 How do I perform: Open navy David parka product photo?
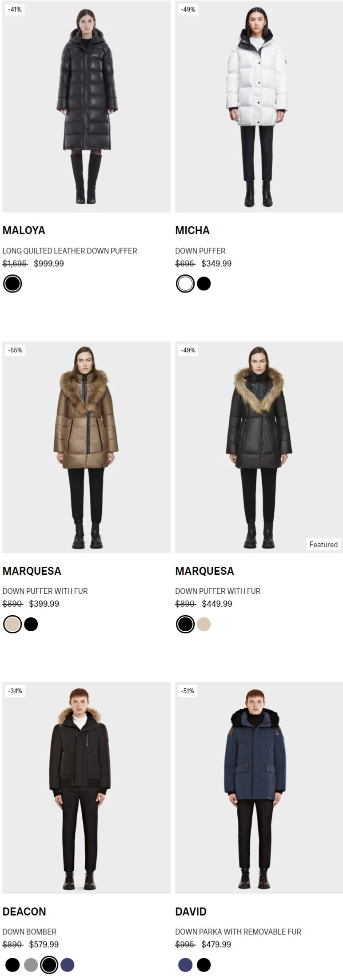click(x=259, y=788)
